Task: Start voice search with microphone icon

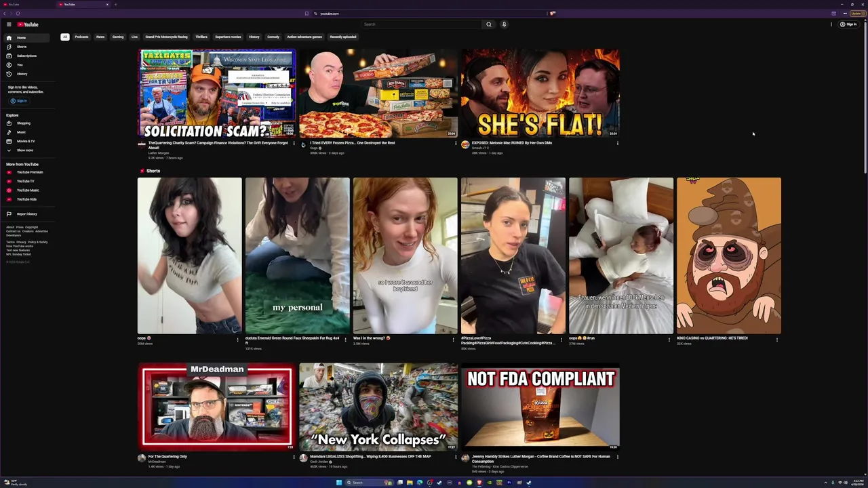Action: (504, 24)
